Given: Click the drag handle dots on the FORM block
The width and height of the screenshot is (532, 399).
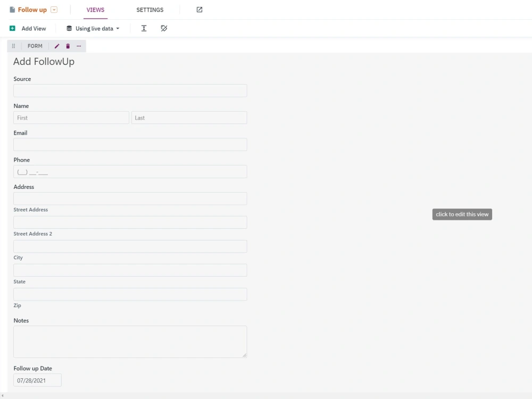Looking at the screenshot, I should (13, 46).
